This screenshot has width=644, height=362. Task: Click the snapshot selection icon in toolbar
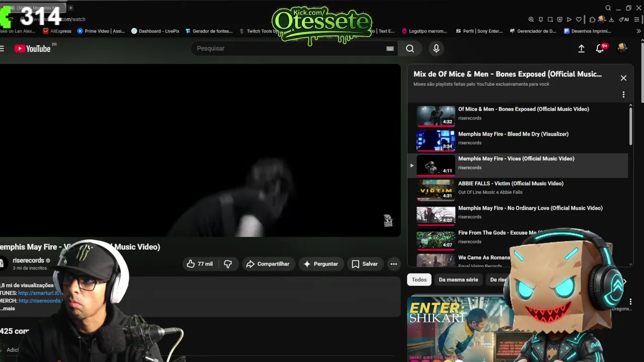(x=550, y=20)
